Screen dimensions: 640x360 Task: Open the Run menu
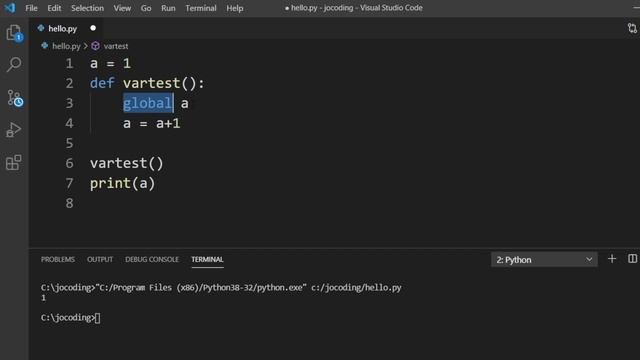(x=168, y=8)
